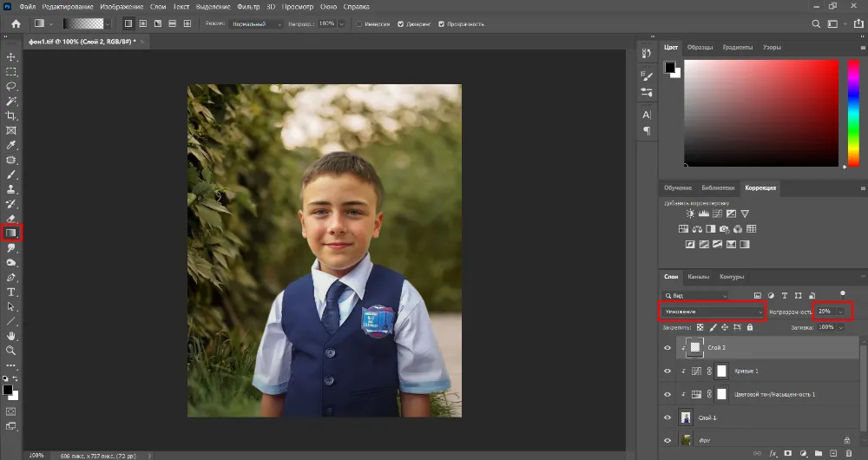Screen dimensions: 868x460
Task: Click the Home icon in options bar
Action: [x=16, y=23]
